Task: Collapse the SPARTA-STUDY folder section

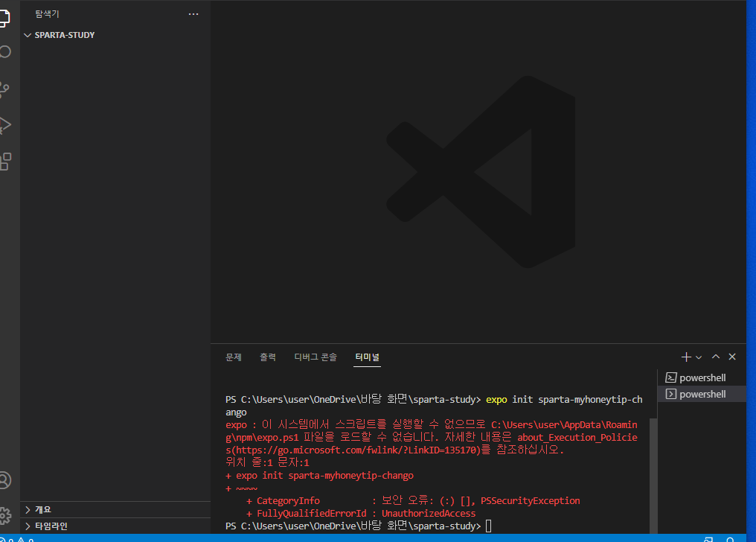Action: click(x=116, y=35)
